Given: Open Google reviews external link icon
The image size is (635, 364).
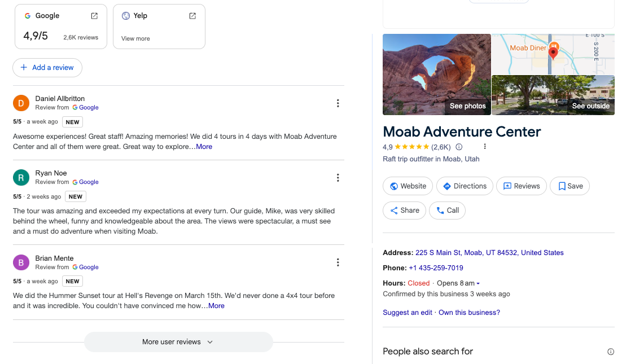Looking at the screenshot, I should click(94, 16).
